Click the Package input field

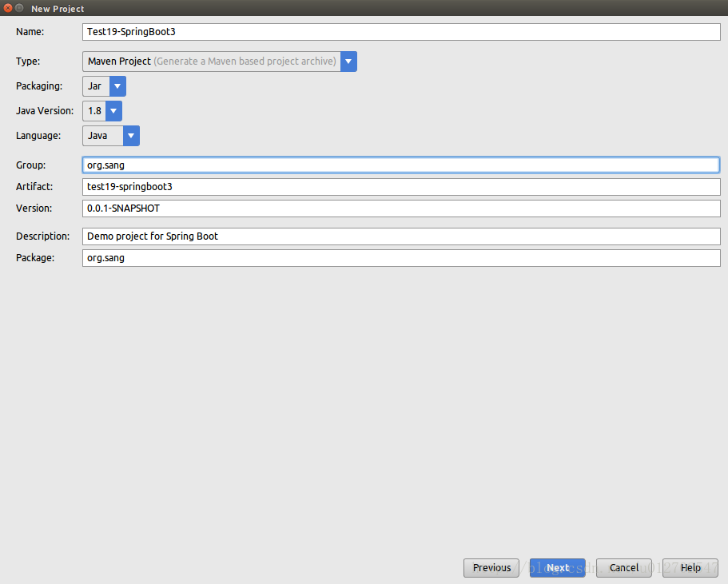tap(401, 258)
